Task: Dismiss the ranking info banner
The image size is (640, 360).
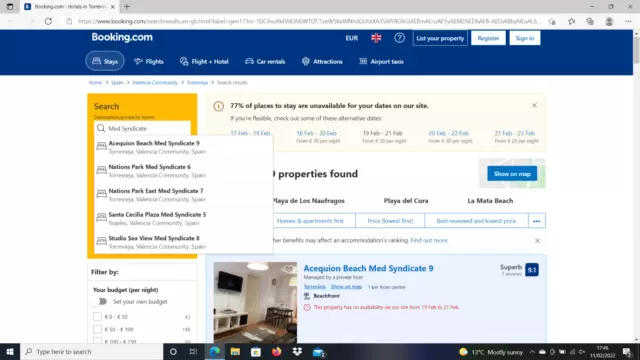Action: (x=538, y=240)
